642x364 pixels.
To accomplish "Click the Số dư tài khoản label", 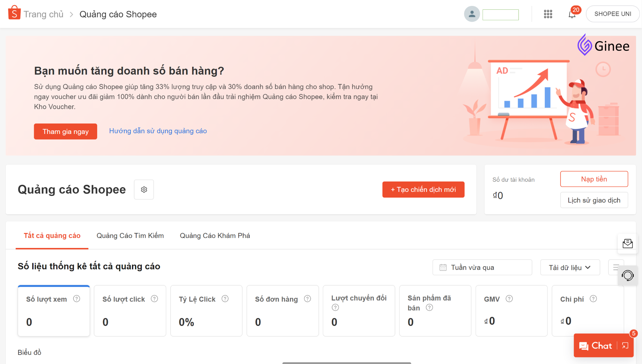I will click(513, 180).
